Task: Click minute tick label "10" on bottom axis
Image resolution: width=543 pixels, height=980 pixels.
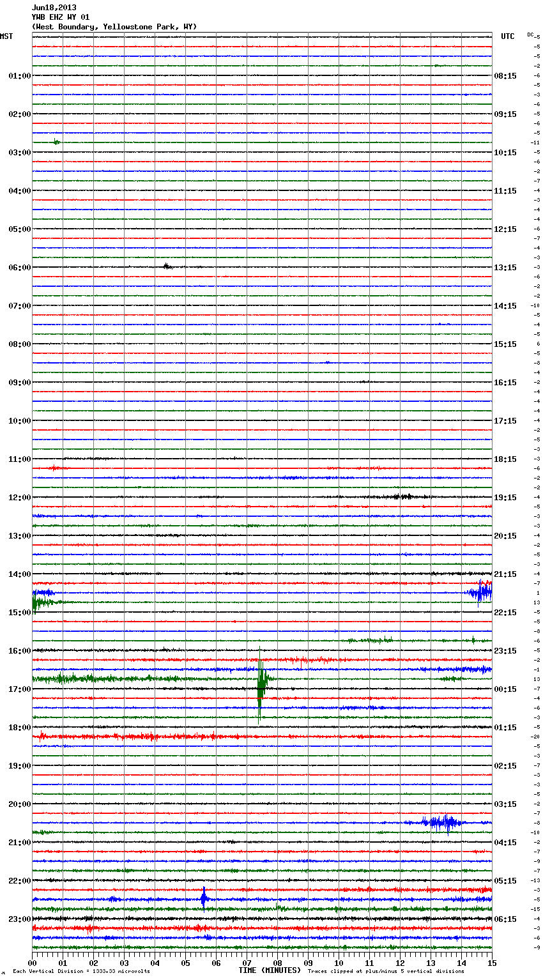Action: point(339,963)
